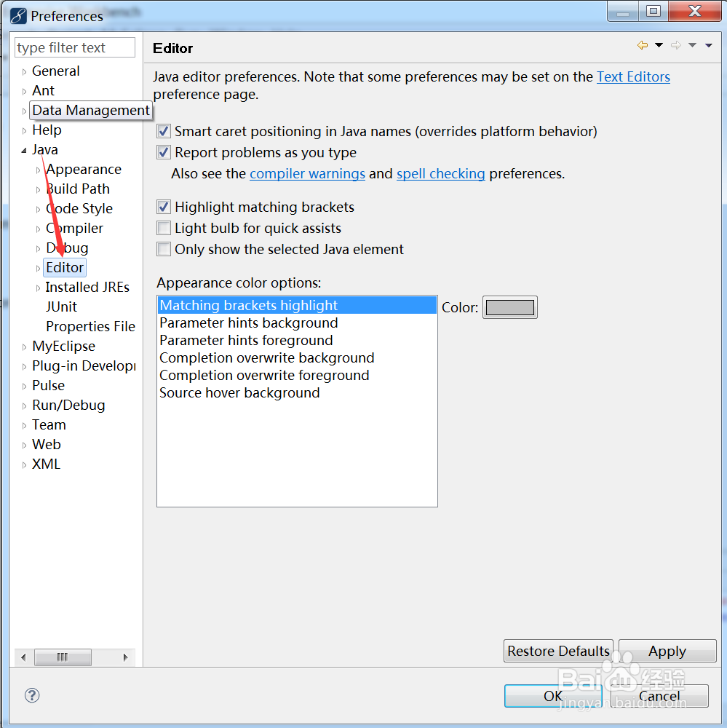Expand the Appearance node arrow
This screenshot has height=728, width=727.
tap(38, 170)
